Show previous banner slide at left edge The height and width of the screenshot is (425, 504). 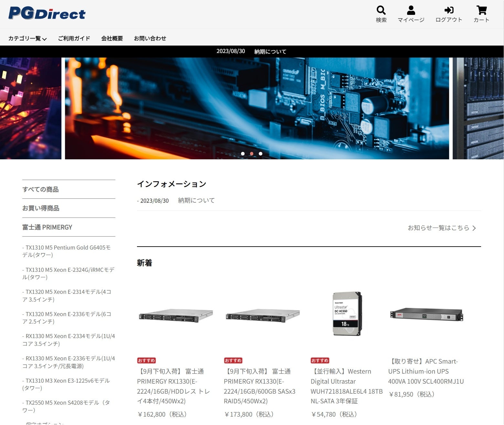click(x=30, y=108)
